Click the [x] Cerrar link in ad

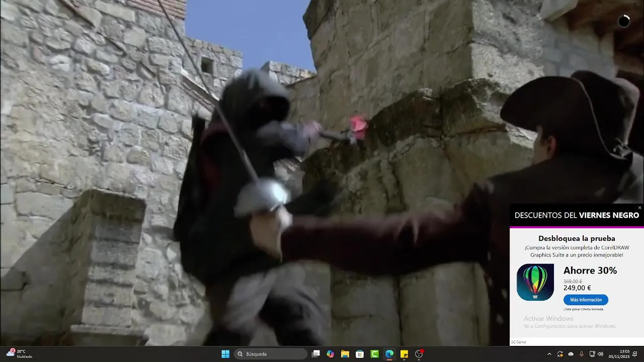[519, 342]
